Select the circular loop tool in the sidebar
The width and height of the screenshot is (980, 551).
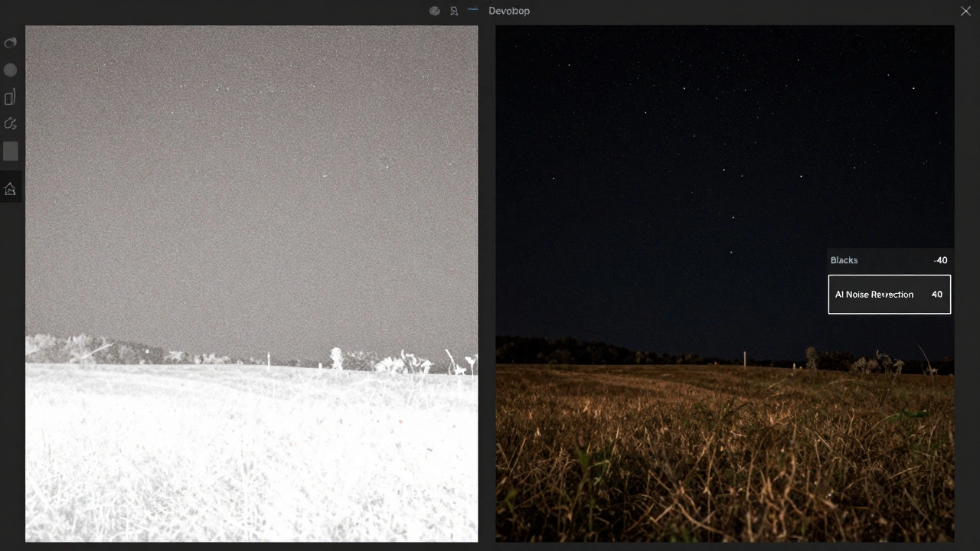click(x=10, y=43)
